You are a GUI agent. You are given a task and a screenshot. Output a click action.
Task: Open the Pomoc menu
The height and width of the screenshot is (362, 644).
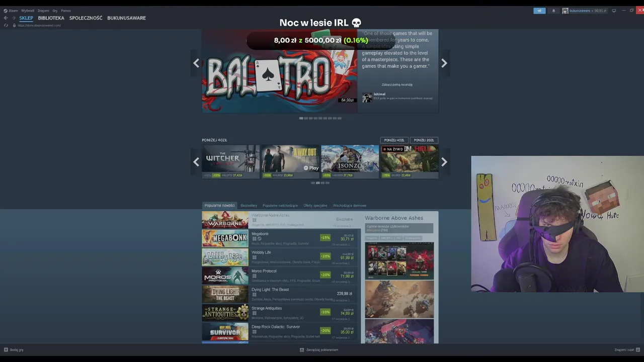(x=66, y=11)
